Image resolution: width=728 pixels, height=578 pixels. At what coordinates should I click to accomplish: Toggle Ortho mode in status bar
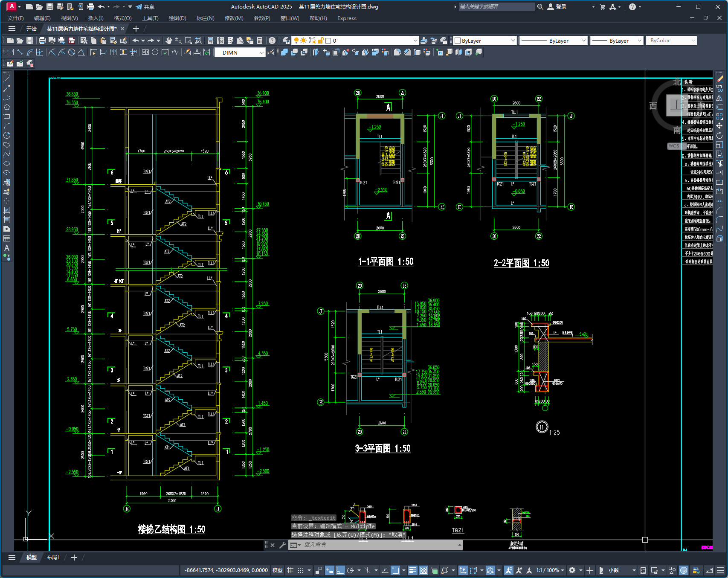(340, 570)
